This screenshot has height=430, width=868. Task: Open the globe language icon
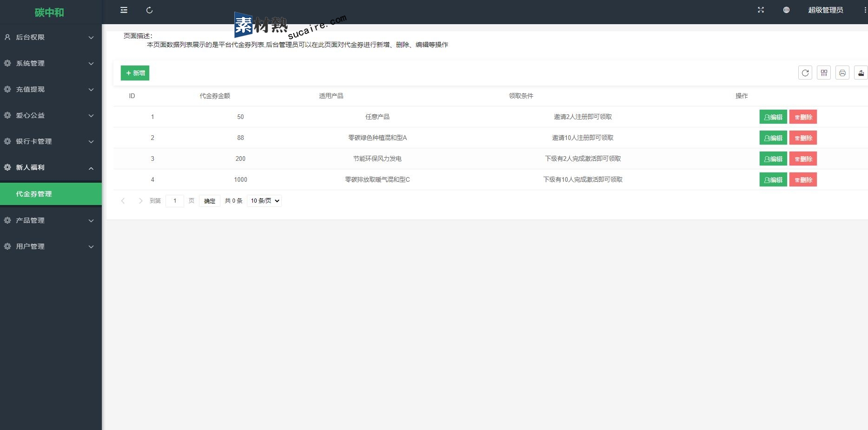tap(786, 10)
